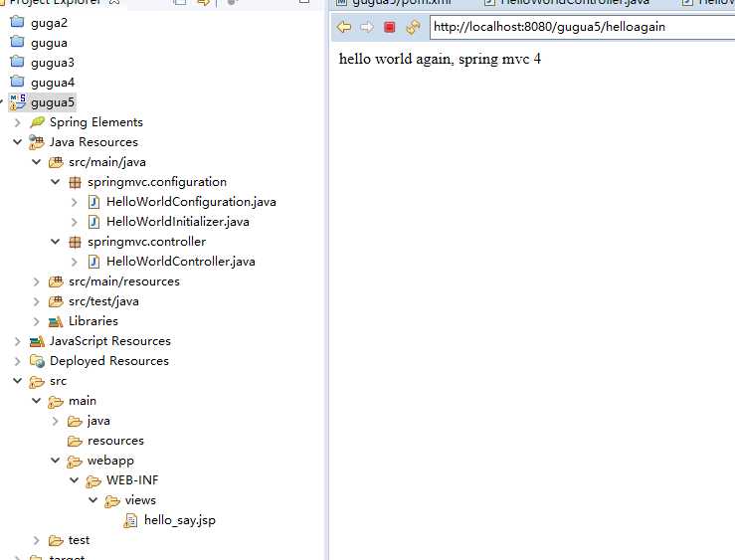Image resolution: width=735 pixels, height=560 pixels.
Task: Click the URL address field
Action: [582, 27]
